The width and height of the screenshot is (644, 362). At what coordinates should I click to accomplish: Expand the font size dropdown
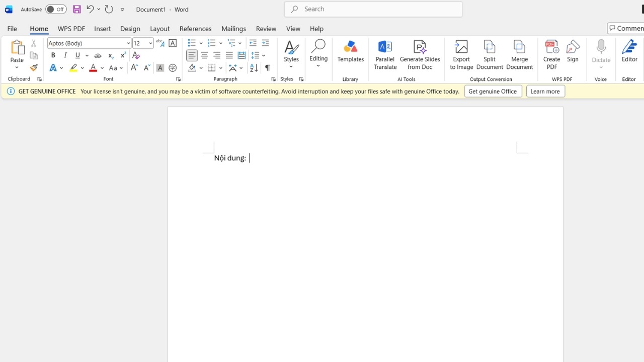click(150, 43)
